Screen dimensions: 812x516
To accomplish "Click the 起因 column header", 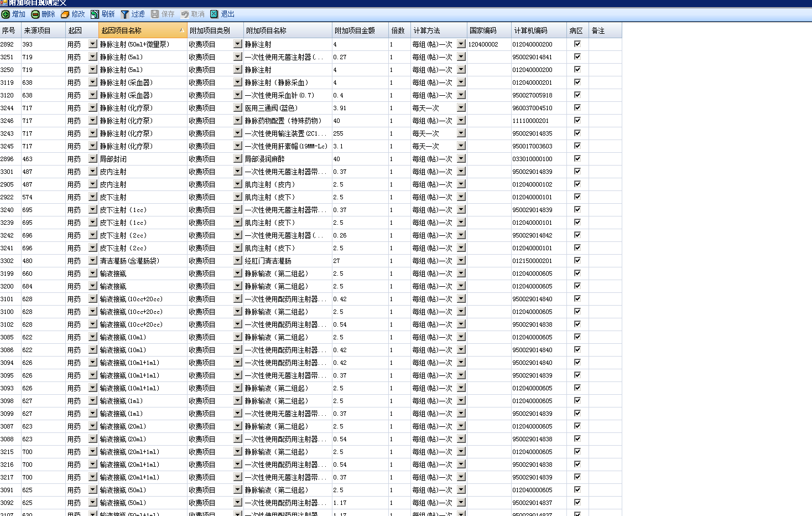I will (x=82, y=30).
